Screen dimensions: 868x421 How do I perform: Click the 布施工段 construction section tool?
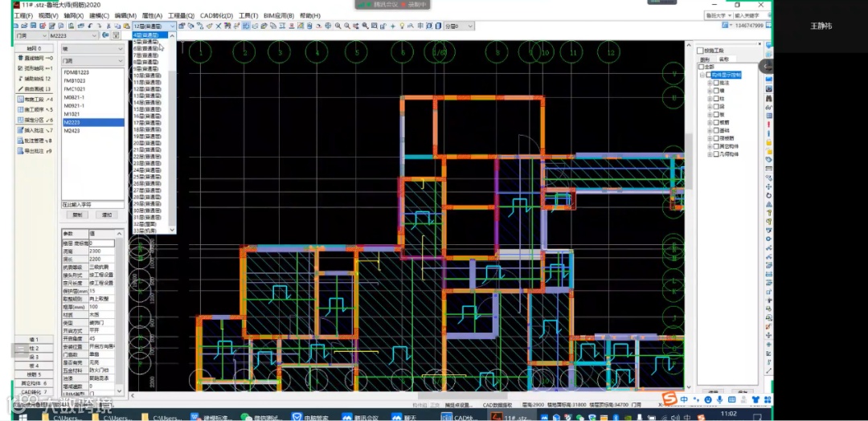(35, 99)
